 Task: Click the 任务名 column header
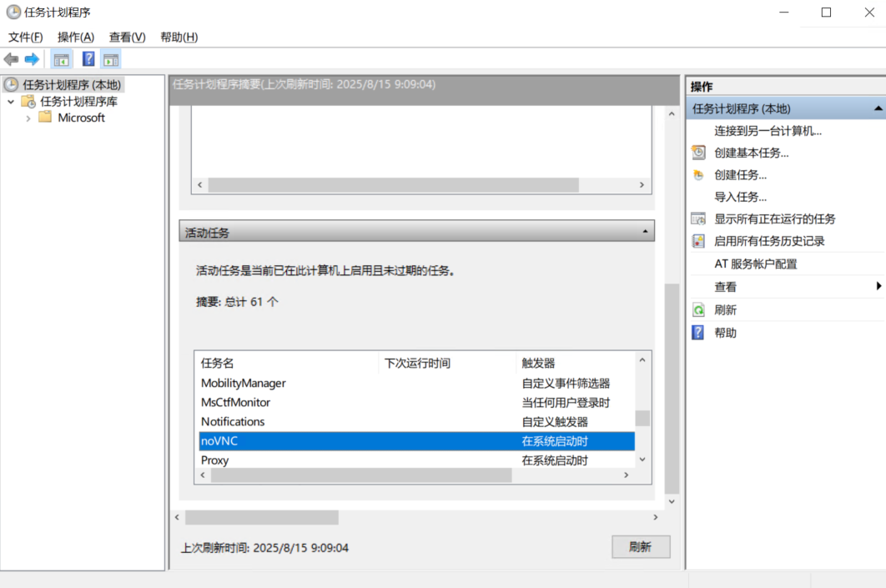[287, 363]
